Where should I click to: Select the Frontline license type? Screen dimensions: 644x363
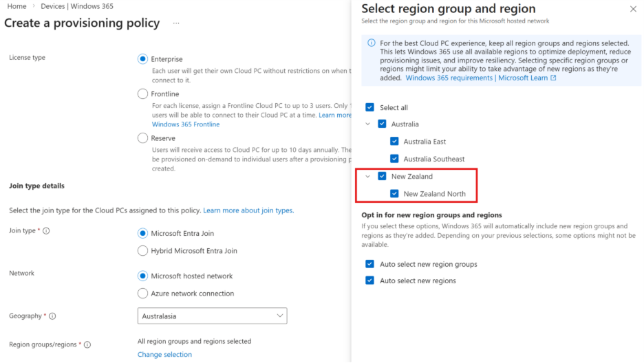(143, 93)
